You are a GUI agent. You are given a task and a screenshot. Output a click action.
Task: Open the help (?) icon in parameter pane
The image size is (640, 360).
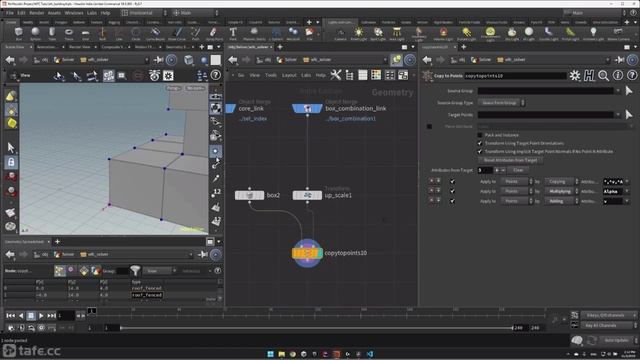pyautogui.click(x=632, y=76)
